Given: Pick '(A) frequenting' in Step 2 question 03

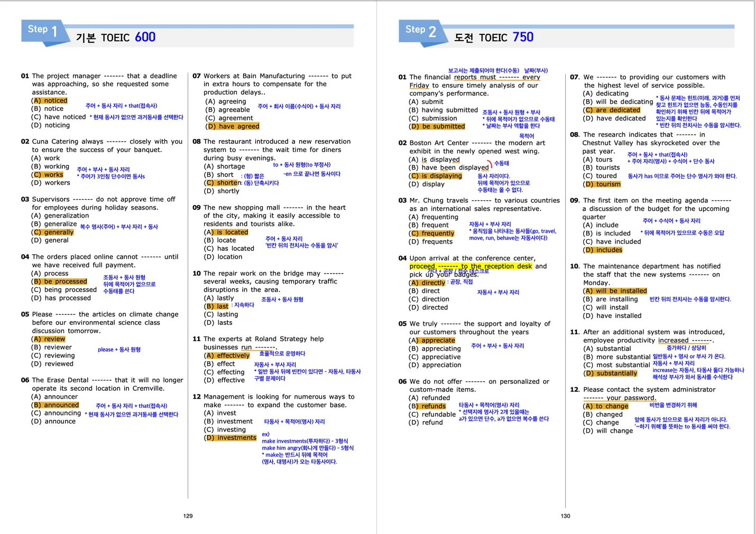Looking at the screenshot, I should [x=434, y=217].
